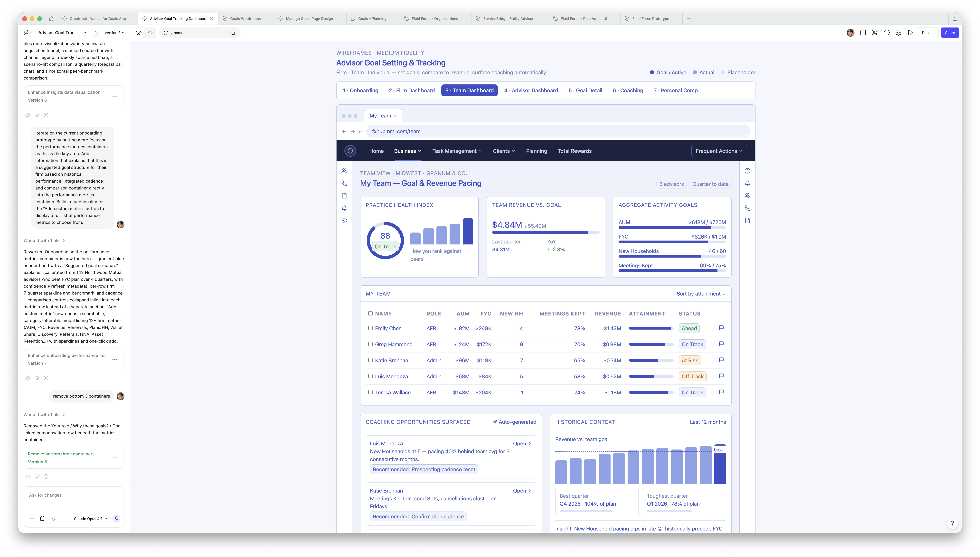
Task: Add attachment with plus icon in chat box
Action: click(32, 519)
